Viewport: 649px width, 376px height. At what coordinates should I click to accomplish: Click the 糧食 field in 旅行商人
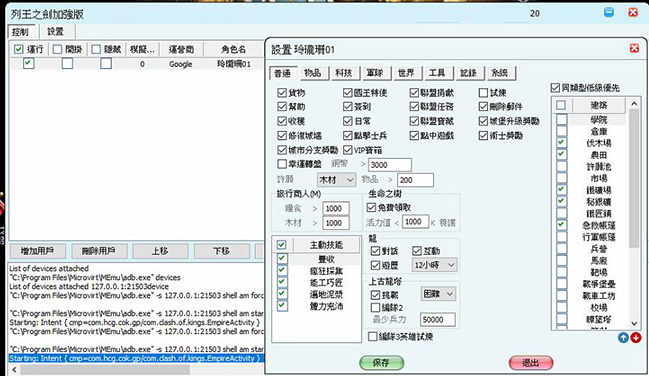(336, 208)
